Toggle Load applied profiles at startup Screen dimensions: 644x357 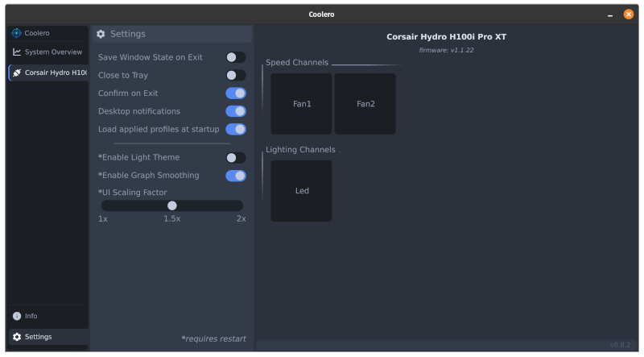tap(236, 129)
